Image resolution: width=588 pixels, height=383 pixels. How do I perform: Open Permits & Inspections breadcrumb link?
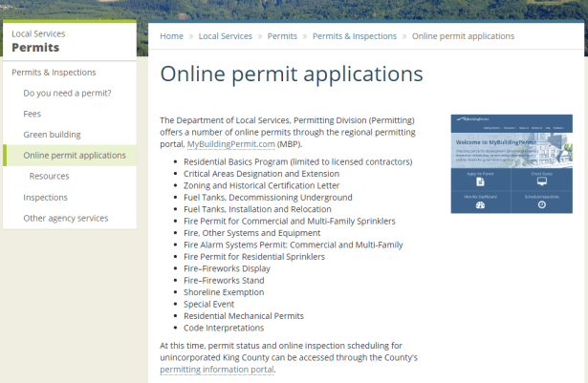pyautogui.click(x=355, y=36)
